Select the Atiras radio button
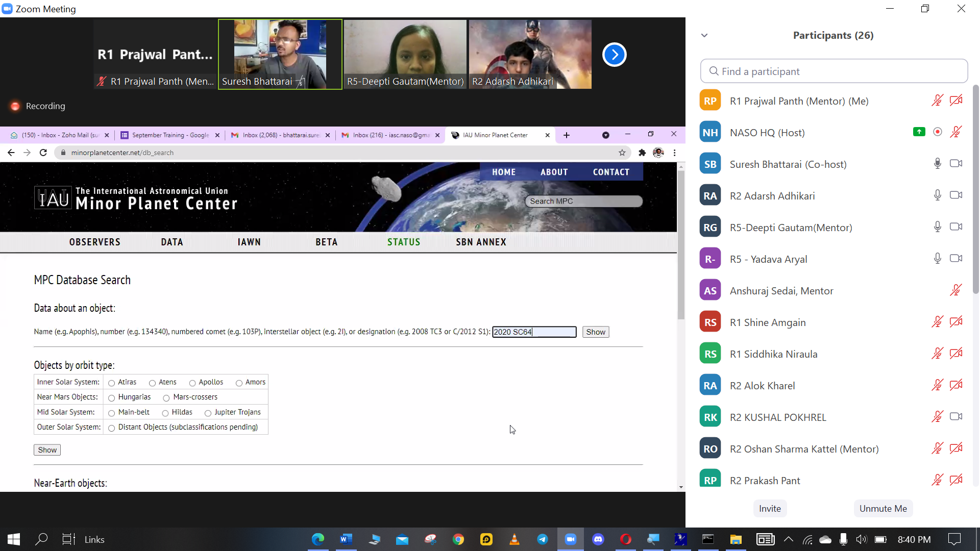The width and height of the screenshot is (980, 551). 111,383
